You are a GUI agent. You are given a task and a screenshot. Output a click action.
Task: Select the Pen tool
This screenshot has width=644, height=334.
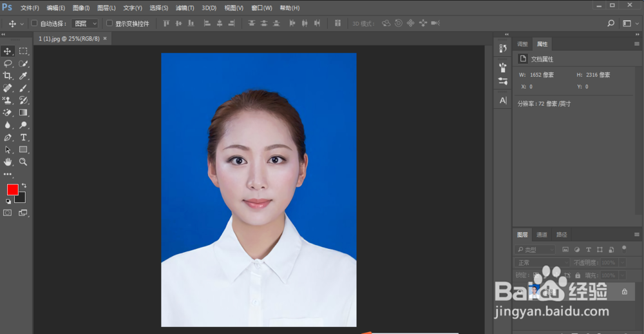click(7, 137)
